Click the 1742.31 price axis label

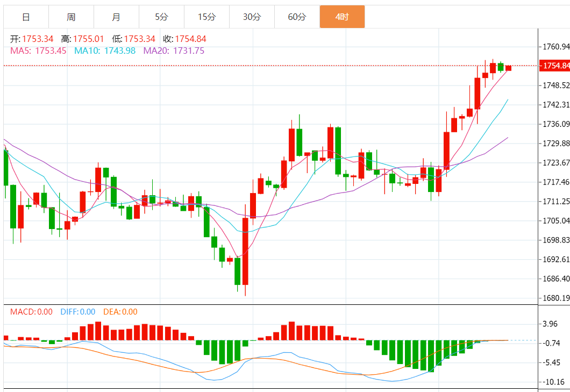coord(556,105)
